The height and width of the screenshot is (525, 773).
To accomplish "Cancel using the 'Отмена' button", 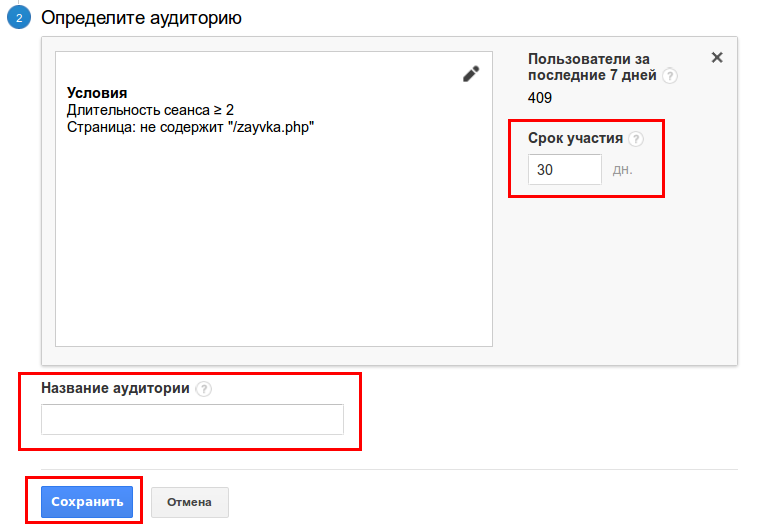I will click(x=189, y=502).
